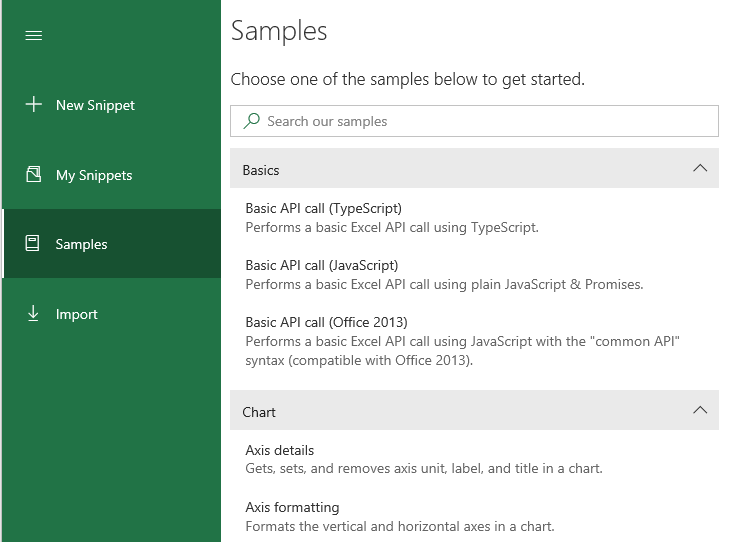
Task: Open Basic API call (Office 2013) sample
Action: pyautogui.click(x=326, y=322)
